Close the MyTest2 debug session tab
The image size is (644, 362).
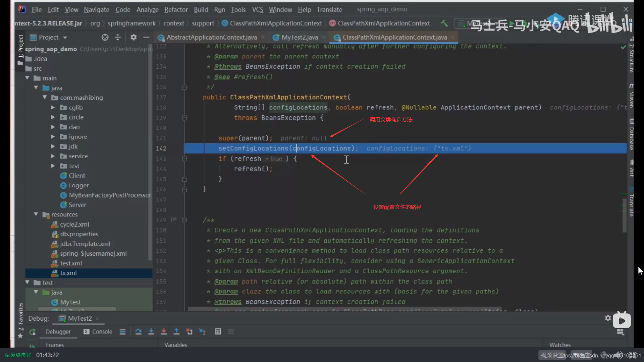(x=97, y=318)
